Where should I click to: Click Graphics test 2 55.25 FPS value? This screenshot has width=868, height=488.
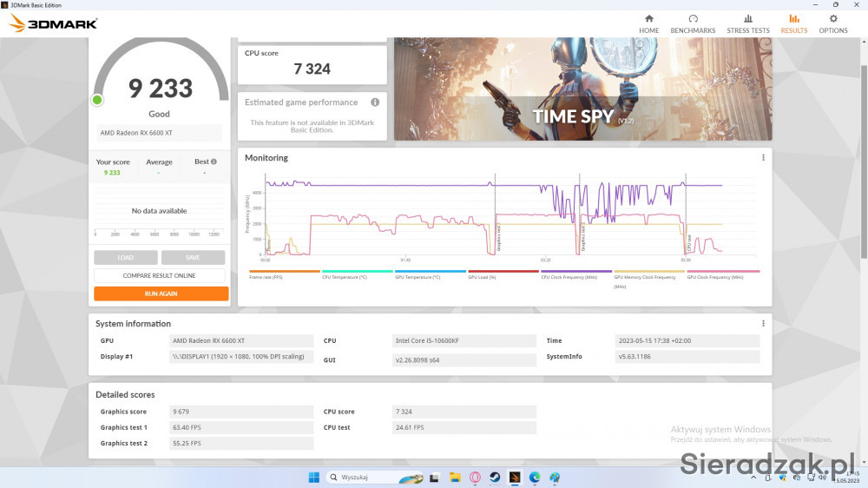tap(240, 443)
